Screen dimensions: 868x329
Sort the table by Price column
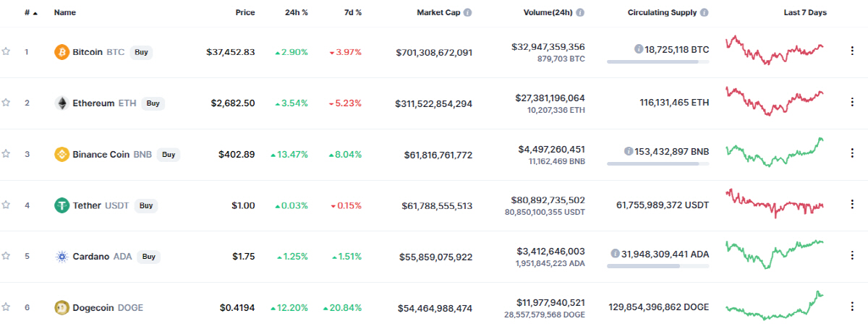point(245,13)
